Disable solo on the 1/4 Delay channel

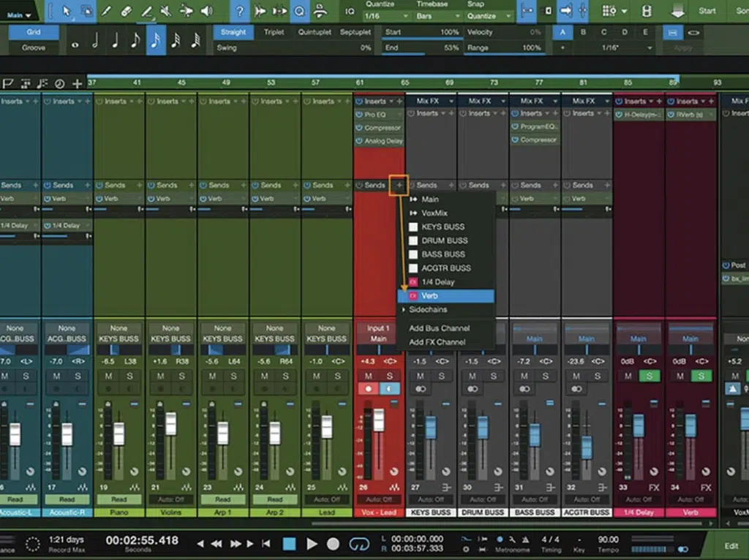[x=650, y=377]
